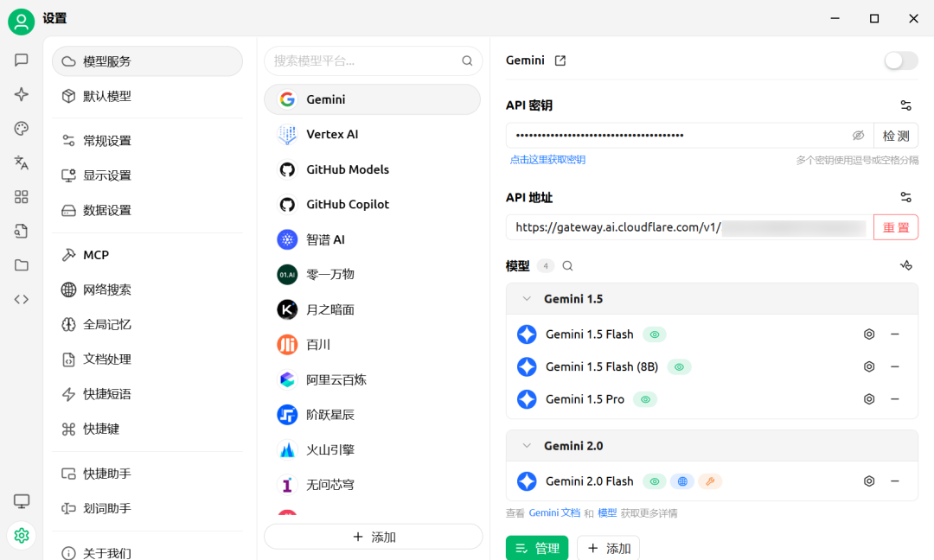The image size is (934, 560).
Task: Open settings for Gemini 1.5 Flash
Action: coord(869,334)
